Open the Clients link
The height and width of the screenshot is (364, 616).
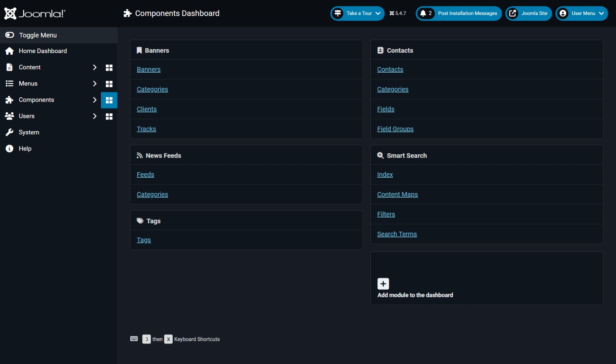point(147,109)
